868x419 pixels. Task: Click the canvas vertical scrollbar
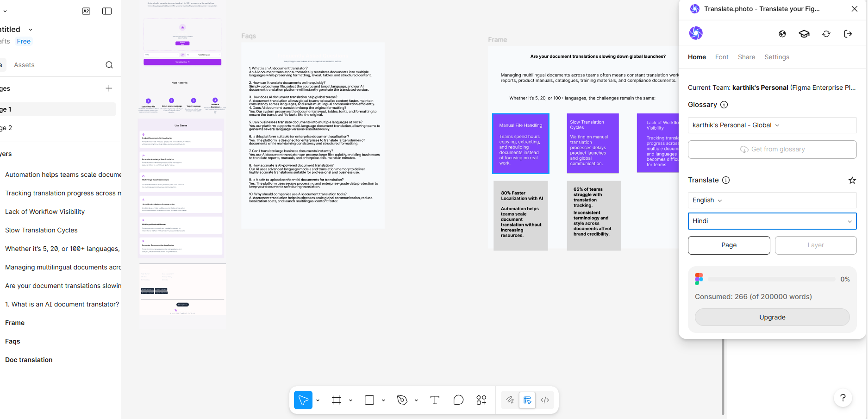[x=723, y=376]
